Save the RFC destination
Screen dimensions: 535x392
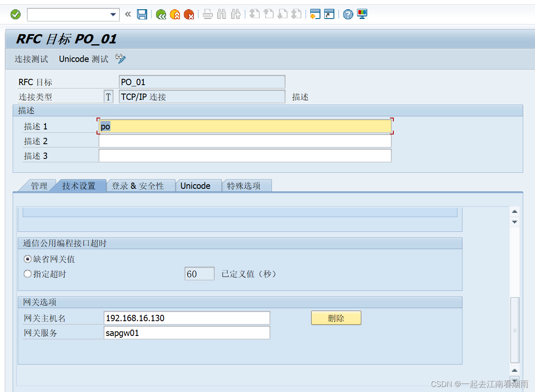[x=142, y=14]
